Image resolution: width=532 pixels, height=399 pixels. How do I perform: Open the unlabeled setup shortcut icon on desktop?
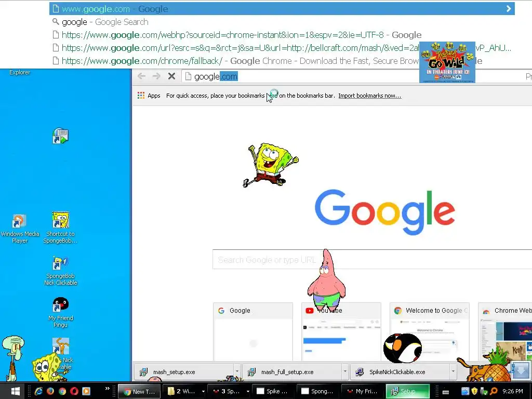pyautogui.click(x=60, y=136)
